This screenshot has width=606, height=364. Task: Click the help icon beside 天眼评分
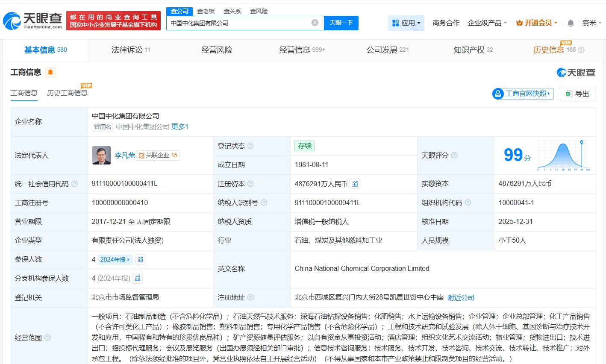454,155
